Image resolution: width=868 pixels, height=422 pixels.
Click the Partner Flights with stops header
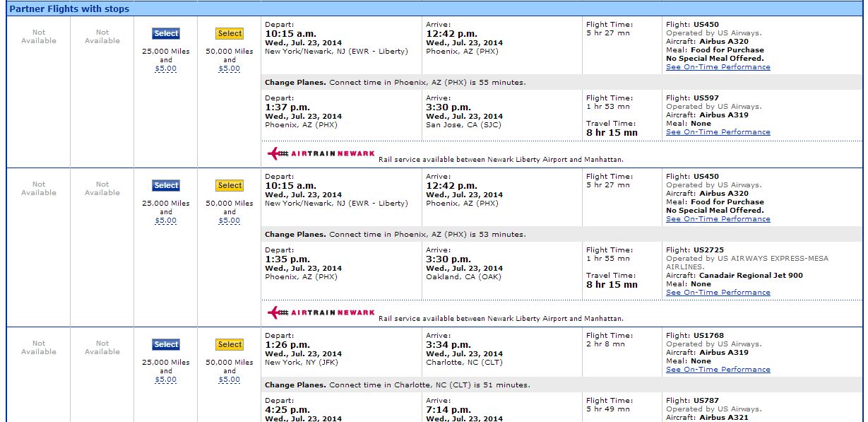point(69,9)
